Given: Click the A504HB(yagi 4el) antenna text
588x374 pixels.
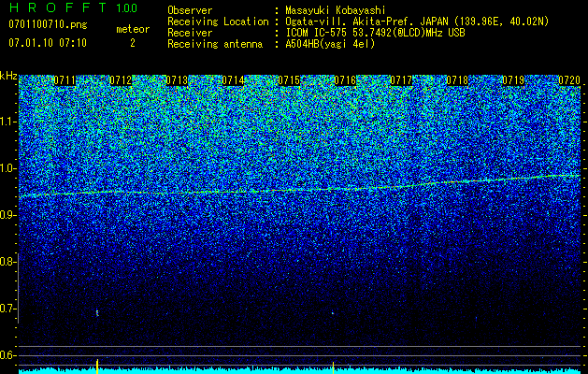Looking at the screenshot, I should (x=330, y=44).
